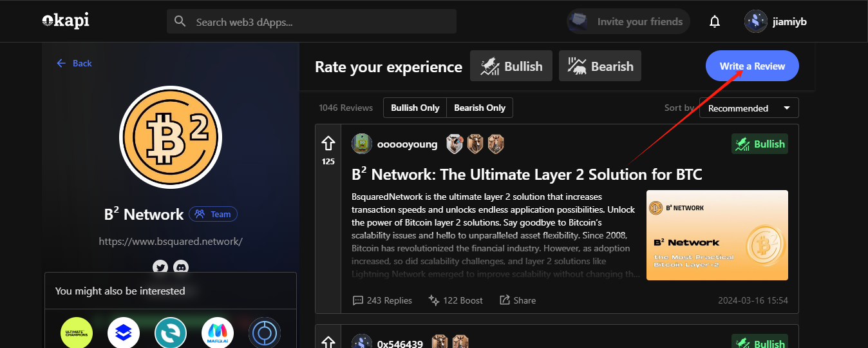The image size is (868, 348).
Task: Open 243 Replies on ooooyoung's review
Action: (382, 300)
